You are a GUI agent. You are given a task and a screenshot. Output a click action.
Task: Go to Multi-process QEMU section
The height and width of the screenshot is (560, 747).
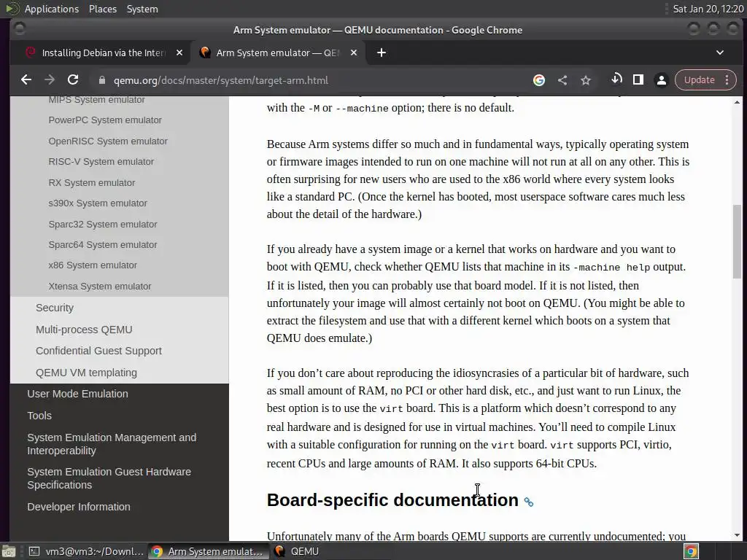point(84,330)
